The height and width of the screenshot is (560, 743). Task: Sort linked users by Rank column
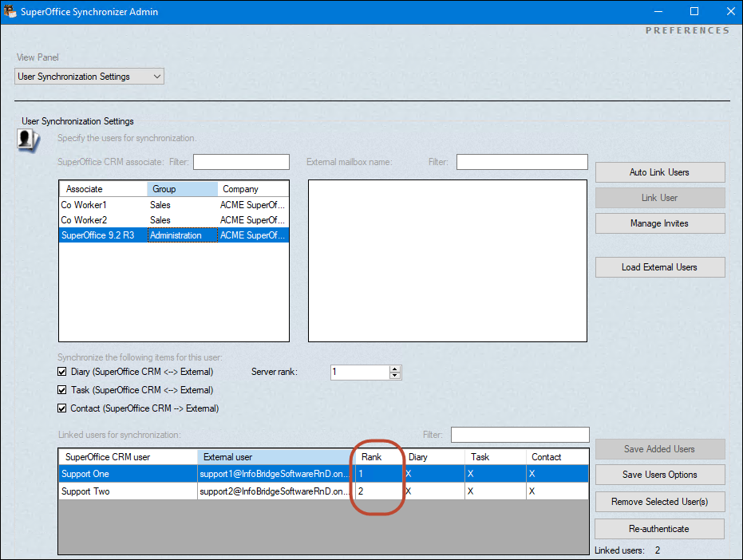377,457
